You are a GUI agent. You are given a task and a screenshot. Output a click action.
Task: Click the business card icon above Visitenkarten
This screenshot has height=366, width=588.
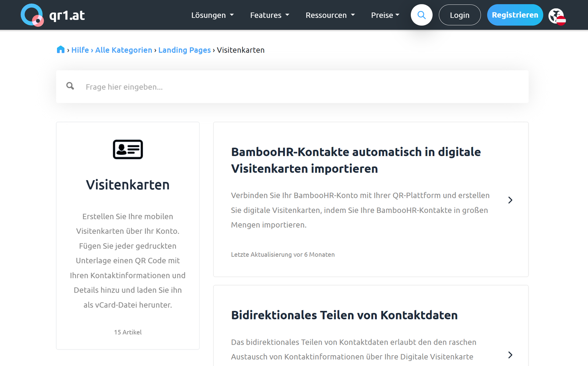128,149
